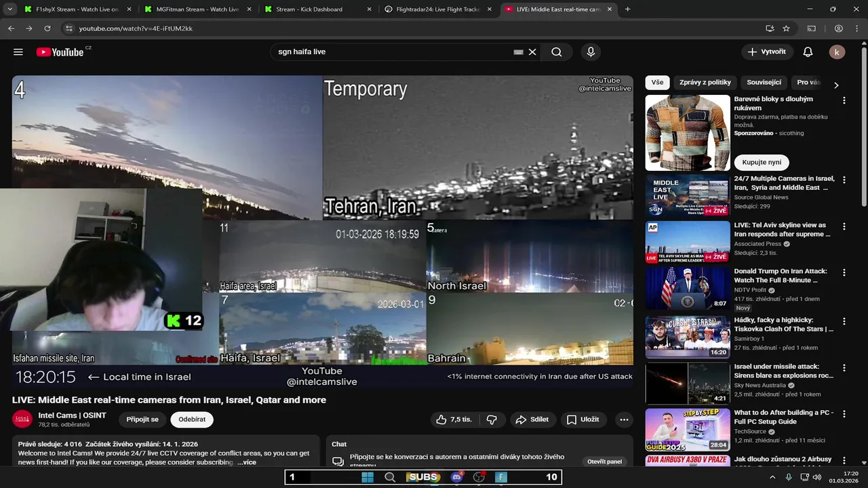Open Donald Trump On Iran Attack thumbnail
Viewport: 868px width, 488px height.
click(x=688, y=288)
